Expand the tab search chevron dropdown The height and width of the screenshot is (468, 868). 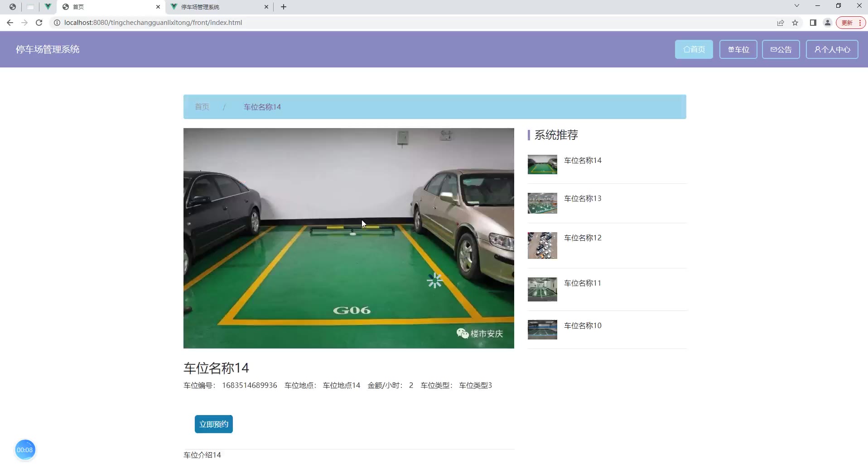pos(797,6)
